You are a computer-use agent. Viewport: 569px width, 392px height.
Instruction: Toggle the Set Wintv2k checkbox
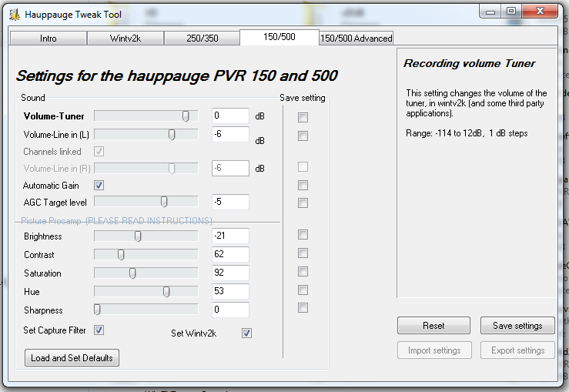coord(246,333)
